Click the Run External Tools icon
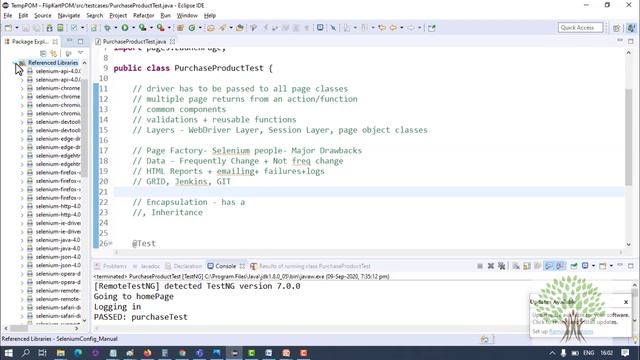 pos(160,28)
